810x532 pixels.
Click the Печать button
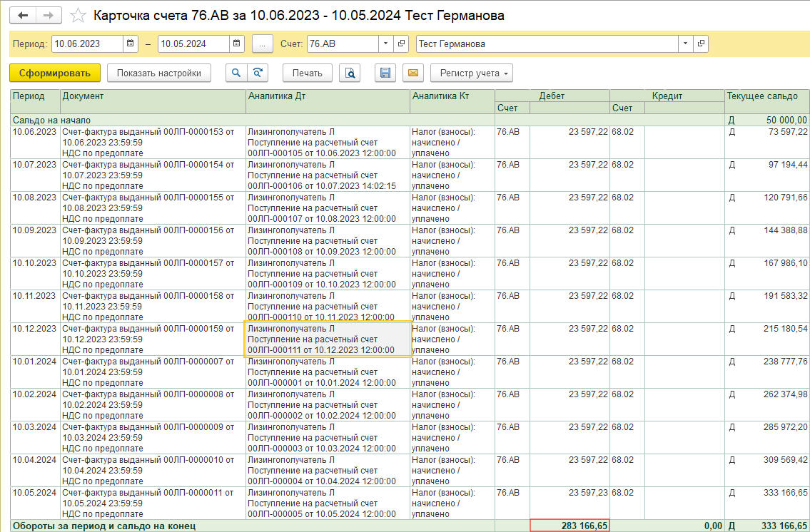coord(308,73)
